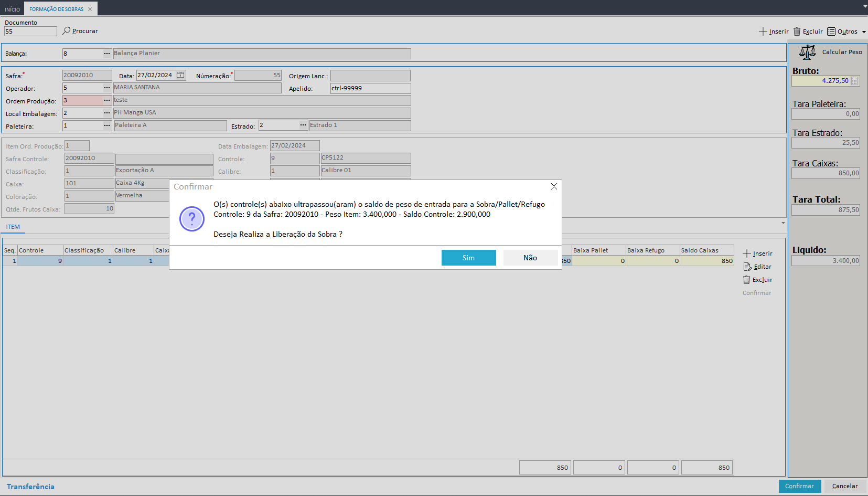868x496 pixels.
Task: Click the Calcular Peso label
Action: [842, 52]
